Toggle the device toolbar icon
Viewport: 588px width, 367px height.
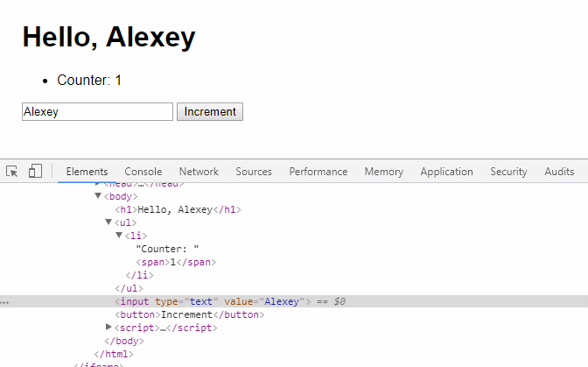35,171
